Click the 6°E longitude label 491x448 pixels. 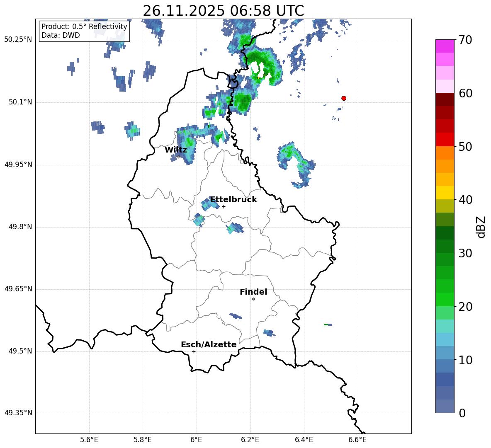[196, 440]
